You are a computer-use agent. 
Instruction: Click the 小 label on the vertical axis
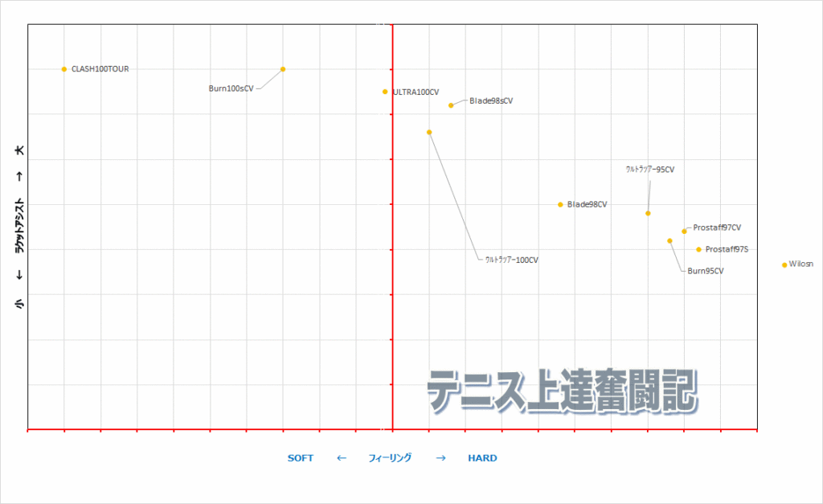(x=19, y=304)
